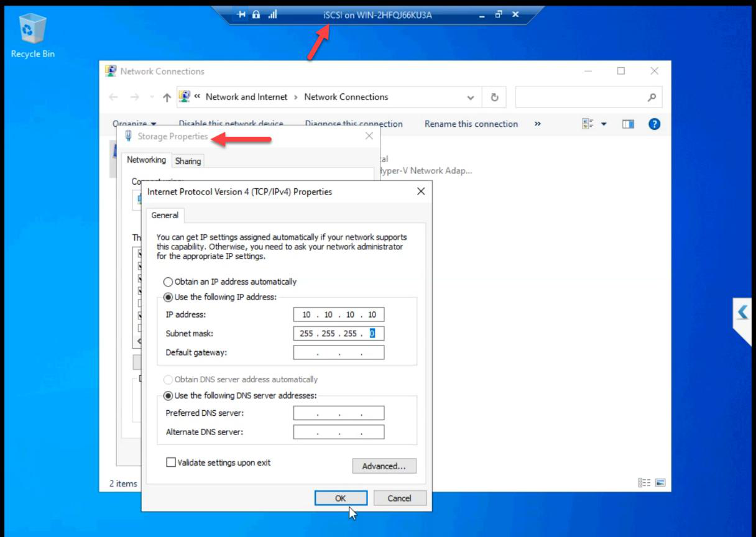
Task: Pin the remote session connection bar
Action: click(x=242, y=14)
